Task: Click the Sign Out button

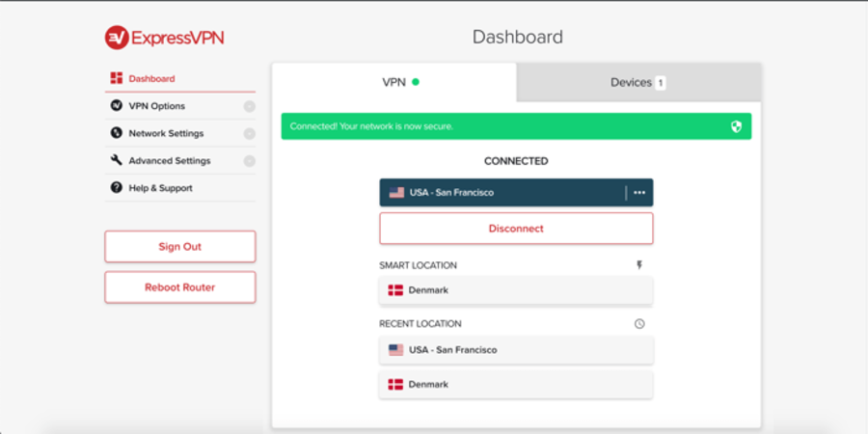Action: click(x=179, y=247)
